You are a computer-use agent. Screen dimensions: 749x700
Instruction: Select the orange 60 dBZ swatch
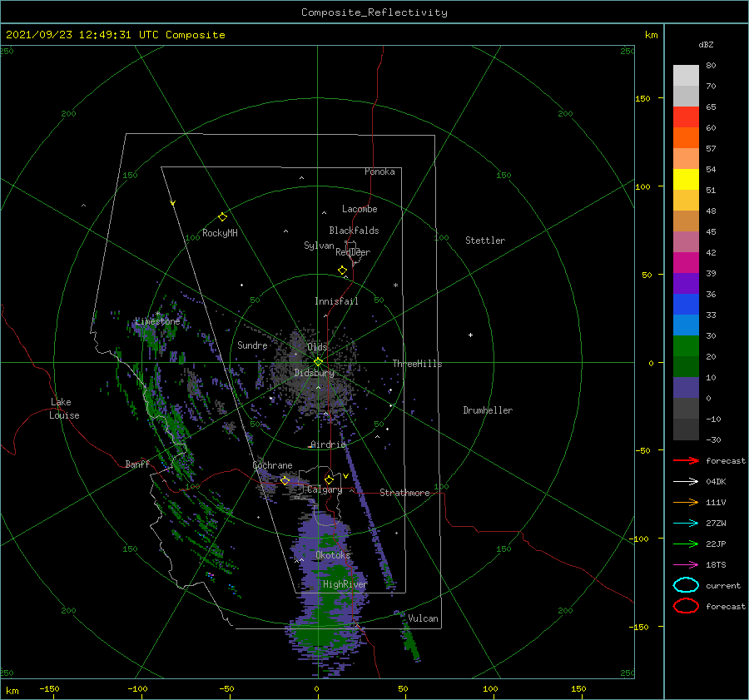[686, 137]
